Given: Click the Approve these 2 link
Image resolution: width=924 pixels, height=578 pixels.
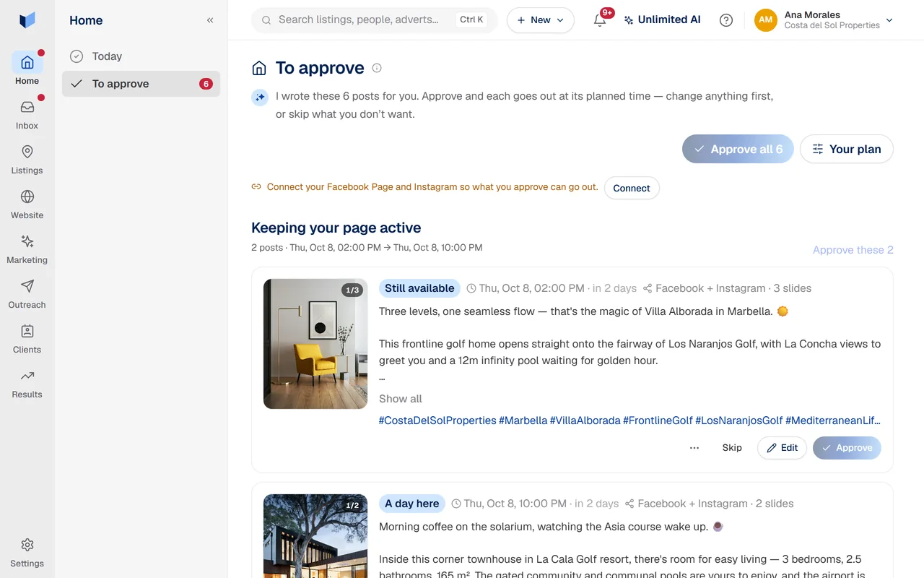Looking at the screenshot, I should [853, 250].
